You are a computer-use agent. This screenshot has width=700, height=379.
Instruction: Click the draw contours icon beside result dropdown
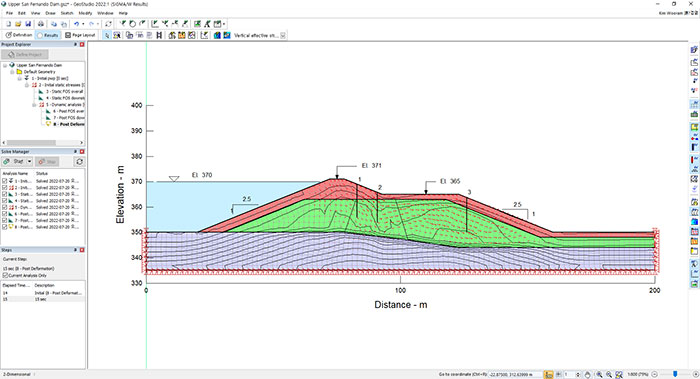[x=217, y=35]
